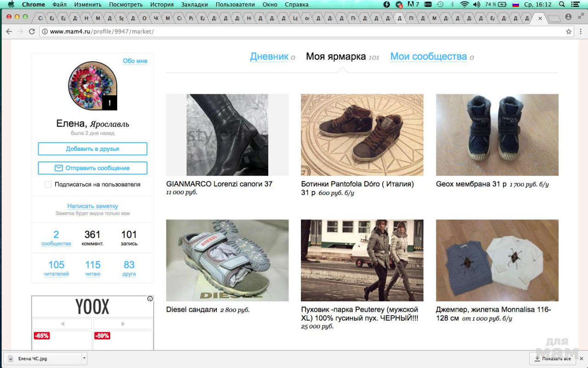Viewport: 588px width, 368px height.
Task: Click the 'Отправить сообщение' button
Action: (92, 168)
